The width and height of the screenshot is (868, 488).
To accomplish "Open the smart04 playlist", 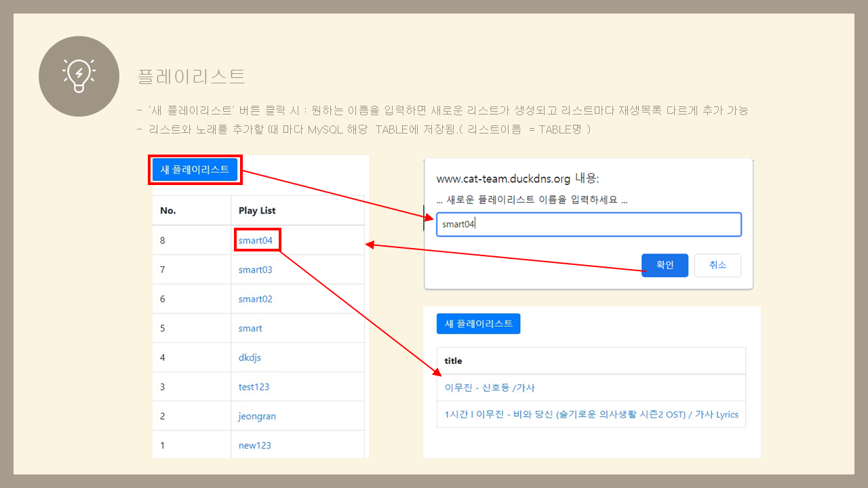I will tap(256, 240).
